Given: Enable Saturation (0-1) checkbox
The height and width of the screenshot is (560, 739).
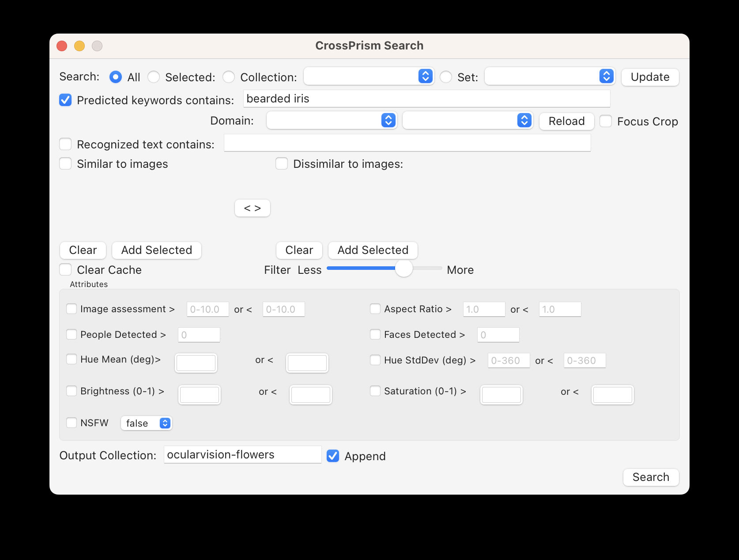Looking at the screenshot, I should click(x=375, y=391).
